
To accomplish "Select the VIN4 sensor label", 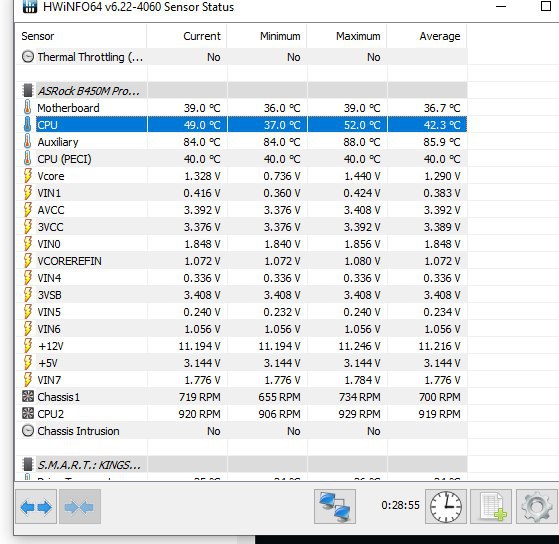I will point(49,278).
